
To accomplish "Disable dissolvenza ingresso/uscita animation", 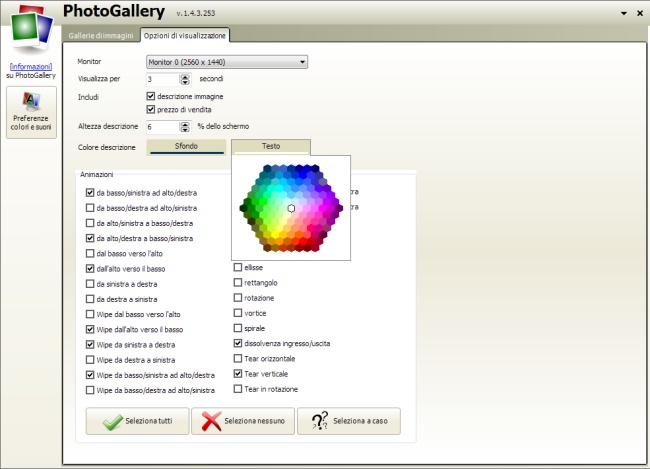I will pyautogui.click(x=238, y=343).
